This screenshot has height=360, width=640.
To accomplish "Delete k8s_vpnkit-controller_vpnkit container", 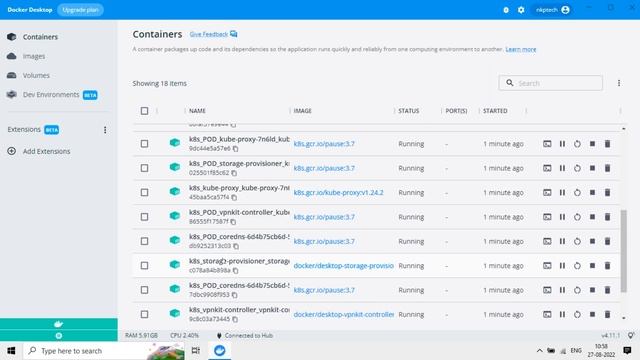I will (607, 314).
